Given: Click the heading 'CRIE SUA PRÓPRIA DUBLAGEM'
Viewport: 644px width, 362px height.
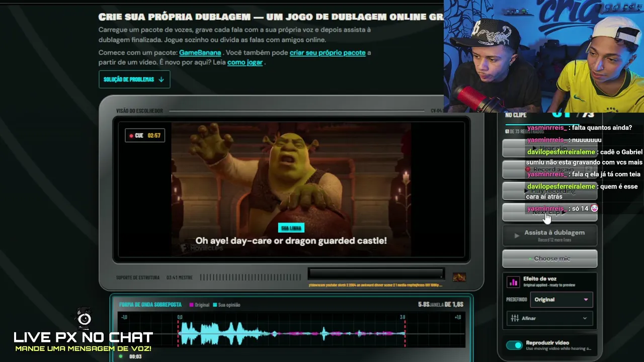Looking at the screenshot, I should pos(174,17).
